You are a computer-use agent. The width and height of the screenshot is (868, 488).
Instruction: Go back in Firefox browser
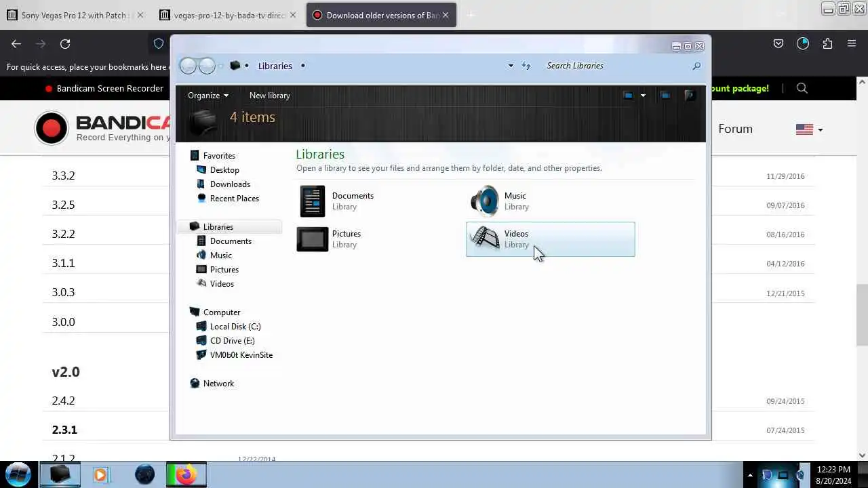pos(16,43)
